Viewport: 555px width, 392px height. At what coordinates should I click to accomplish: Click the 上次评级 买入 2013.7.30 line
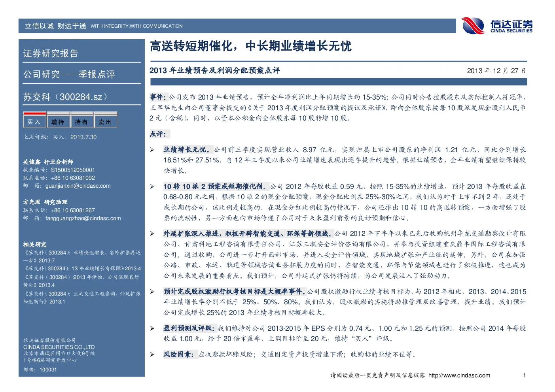(60, 137)
